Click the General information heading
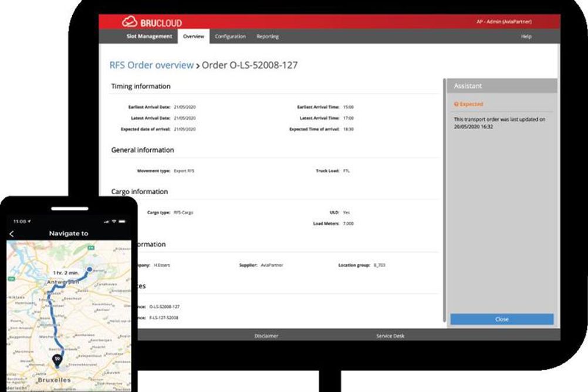 143,150
